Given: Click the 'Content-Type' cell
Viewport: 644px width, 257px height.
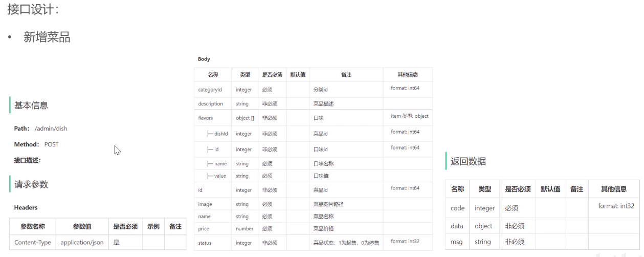Looking at the screenshot, I should [x=33, y=242].
